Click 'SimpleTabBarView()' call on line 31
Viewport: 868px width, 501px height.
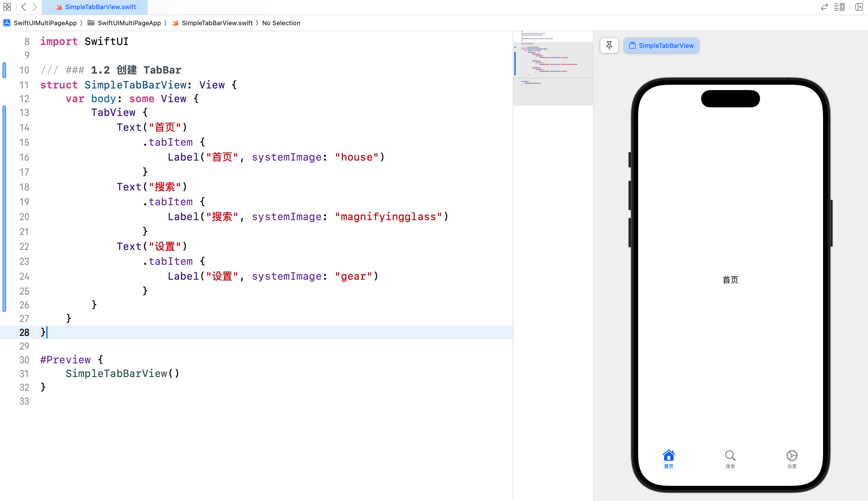pyautogui.click(x=123, y=374)
